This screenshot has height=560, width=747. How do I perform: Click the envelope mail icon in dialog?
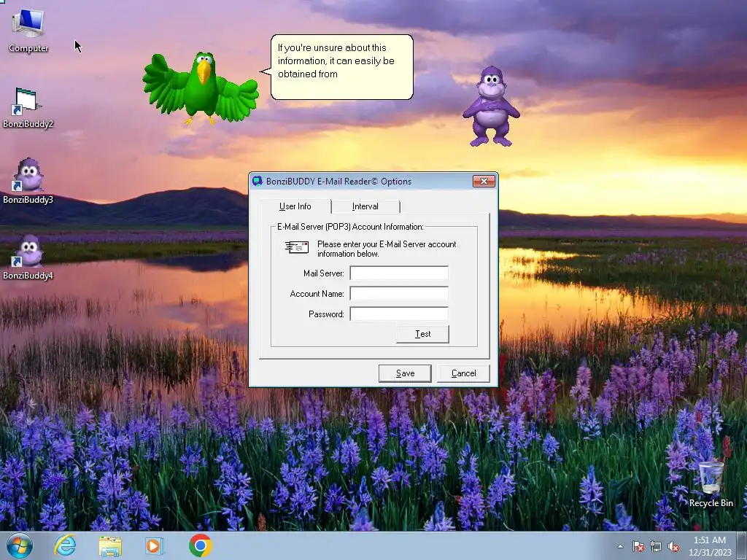point(297,247)
